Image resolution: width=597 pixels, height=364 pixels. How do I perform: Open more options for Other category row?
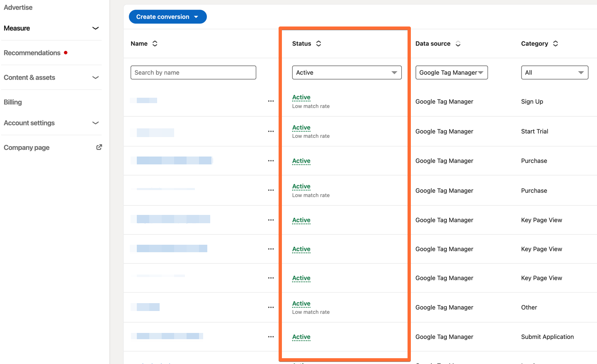(271, 307)
